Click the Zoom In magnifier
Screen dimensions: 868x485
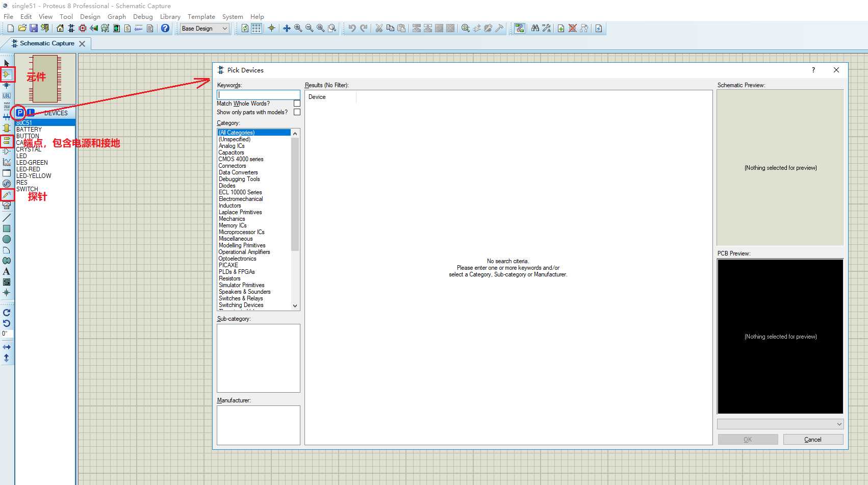[x=298, y=29]
